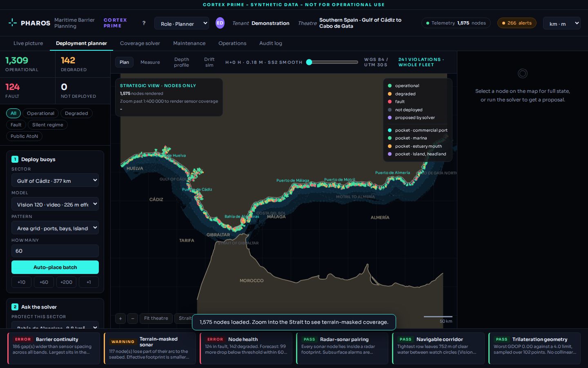
Task: Select the Drift sim map mode
Action: coord(209,62)
